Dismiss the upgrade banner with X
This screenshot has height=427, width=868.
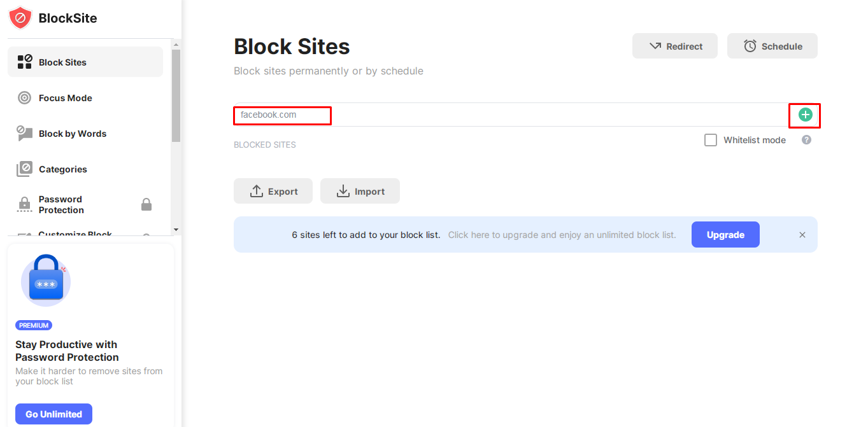coord(802,235)
